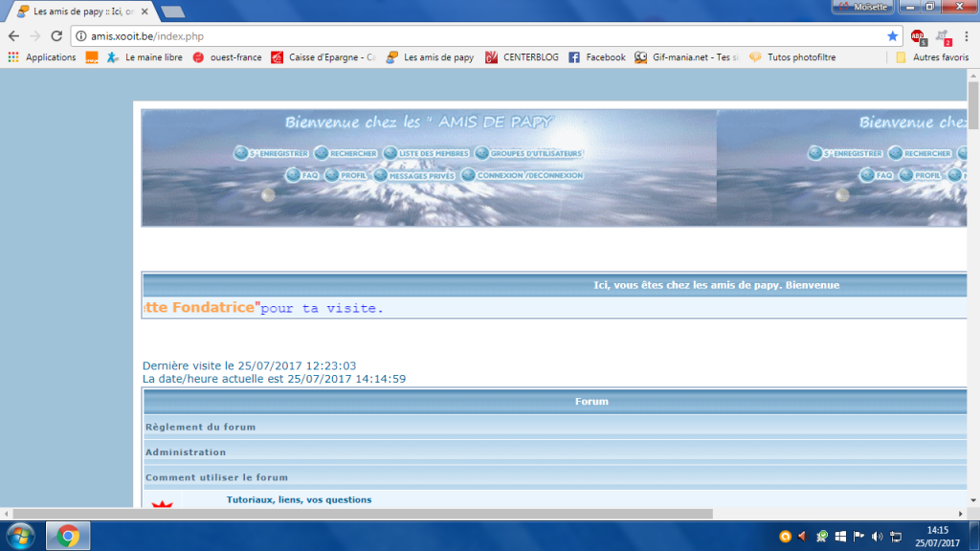This screenshot has width=980, height=551.
Task: Open FAQ in the second banner copy
Action: (x=876, y=176)
